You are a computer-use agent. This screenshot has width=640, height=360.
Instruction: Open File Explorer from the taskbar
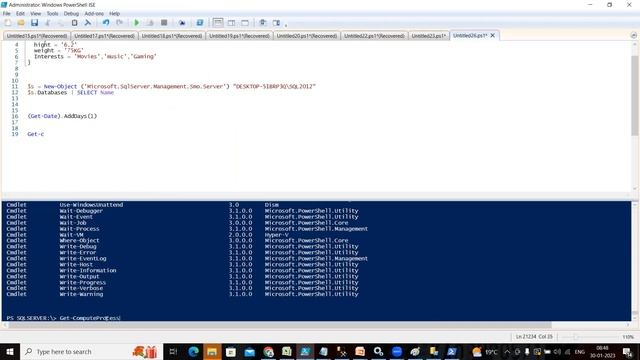pos(212,351)
